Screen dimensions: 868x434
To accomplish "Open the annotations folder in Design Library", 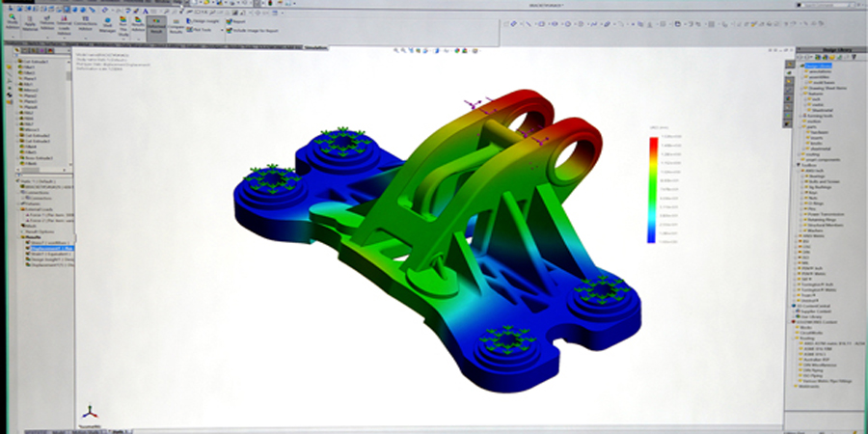I will (820, 71).
